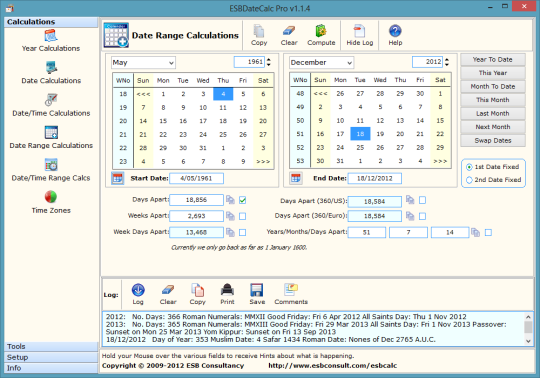Click the log scrollbar up arrow
Image resolution: width=540 pixels, height=378 pixels.
click(x=528, y=316)
